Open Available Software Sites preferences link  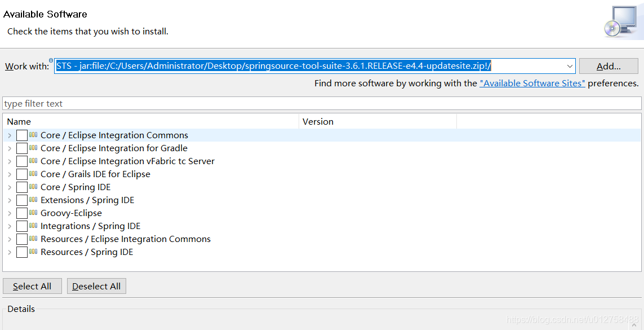pyautogui.click(x=532, y=83)
